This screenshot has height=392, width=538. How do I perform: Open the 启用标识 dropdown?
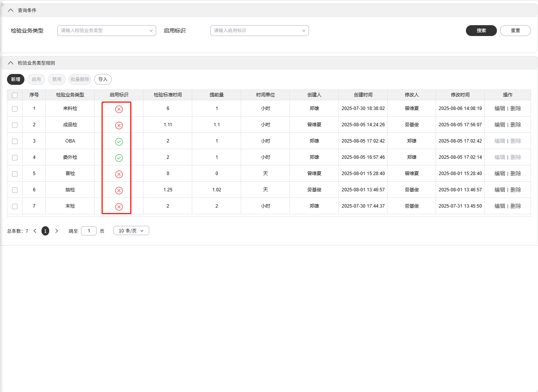[x=259, y=31]
